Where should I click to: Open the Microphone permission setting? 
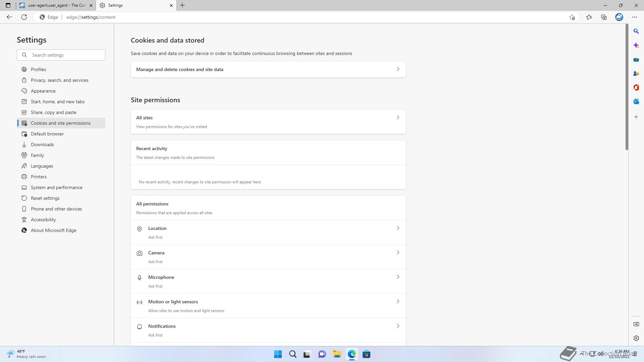[x=268, y=281]
